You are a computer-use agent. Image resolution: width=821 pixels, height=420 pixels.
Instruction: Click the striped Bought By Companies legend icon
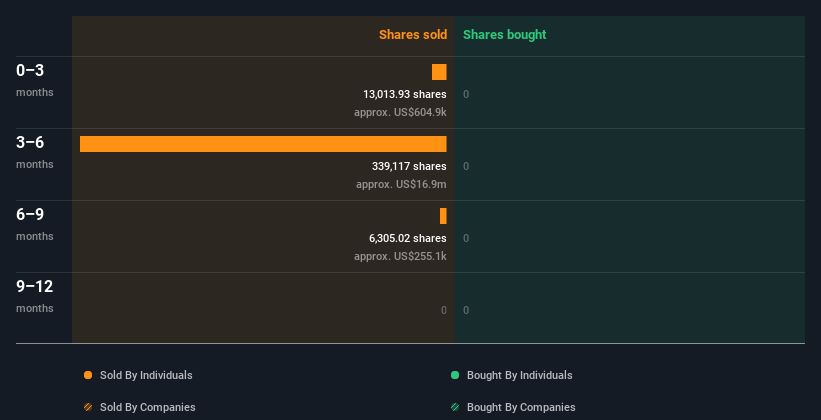[455, 407]
